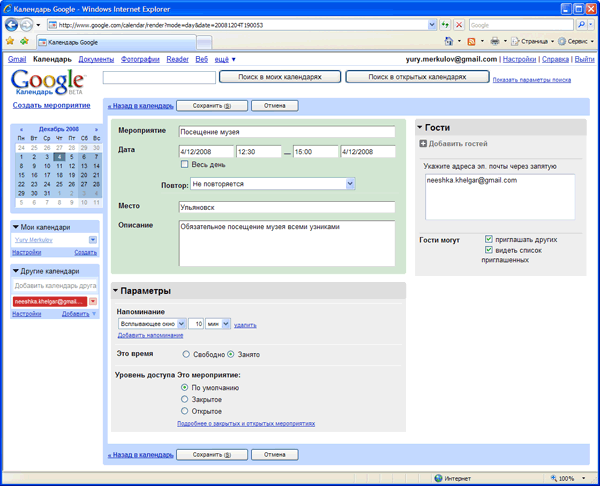600x486 pixels.
Task: Click Создать мероприятие link
Action: point(52,105)
